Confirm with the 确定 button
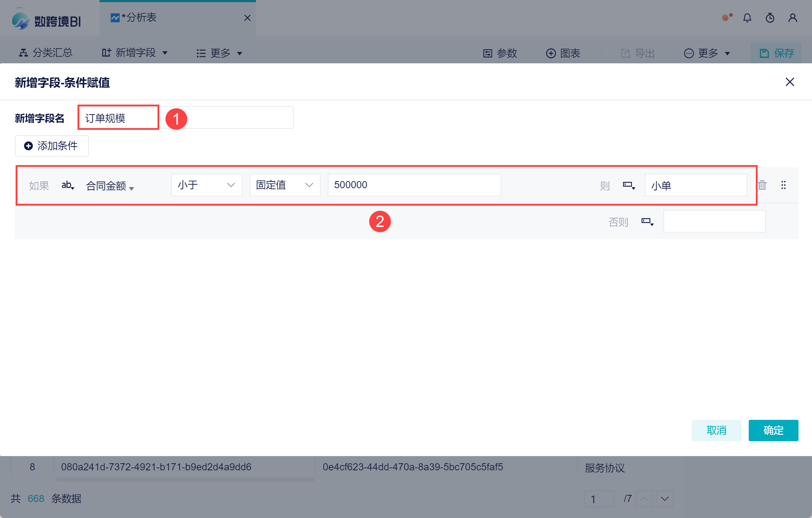 (x=773, y=430)
